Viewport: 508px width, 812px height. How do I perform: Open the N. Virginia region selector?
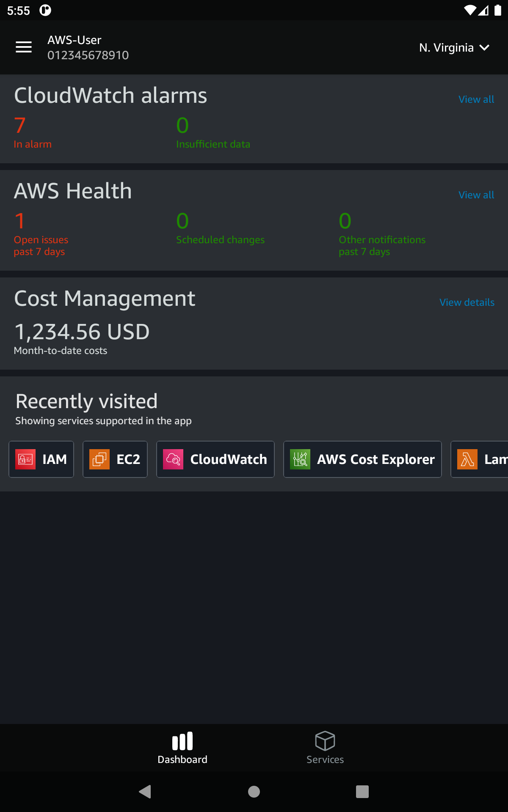tap(447, 47)
